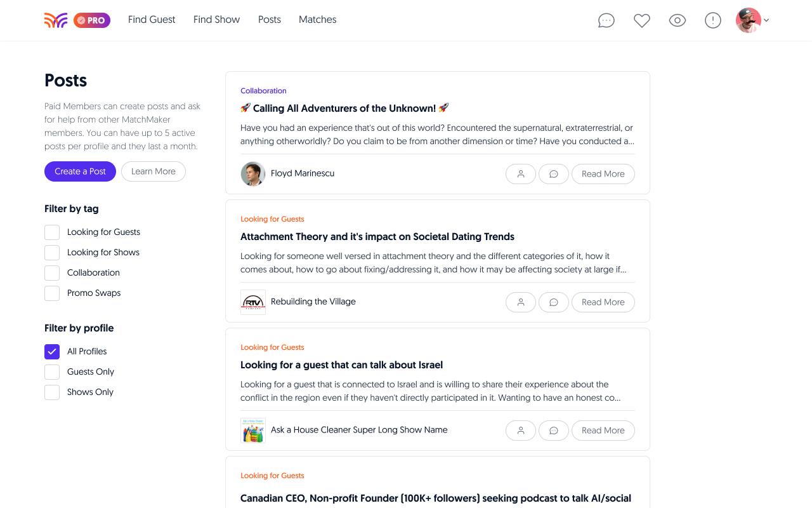View profile icon on Floyd Marinescu post
The height and width of the screenshot is (508, 812).
click(x=521, y=174)
